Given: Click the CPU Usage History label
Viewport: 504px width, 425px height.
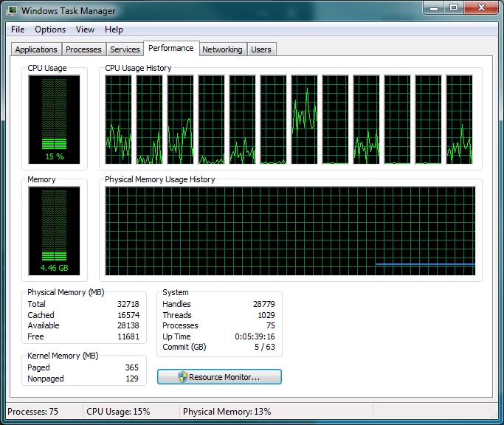Looking at the screenshot, I should pos(138,68).
